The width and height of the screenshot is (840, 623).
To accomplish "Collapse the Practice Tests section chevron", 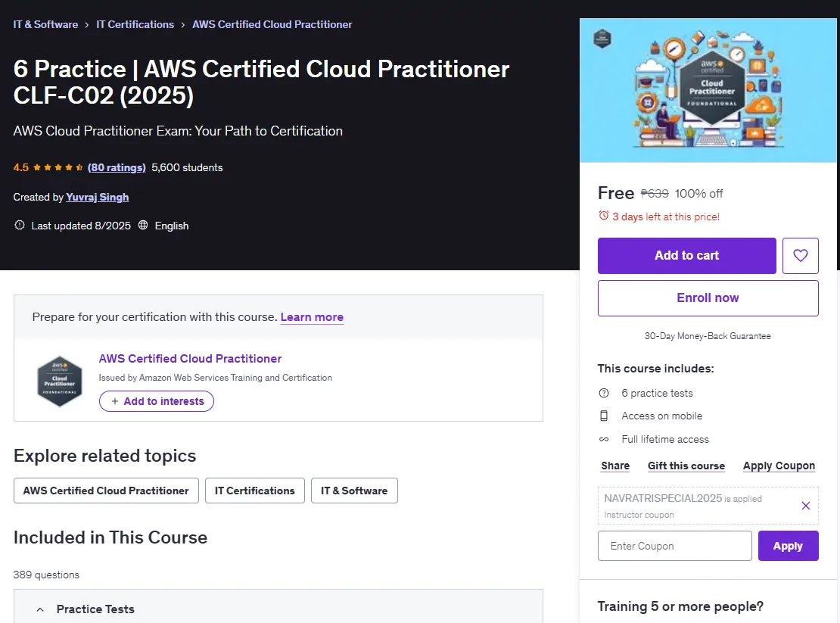I will (x=39, y=609).
